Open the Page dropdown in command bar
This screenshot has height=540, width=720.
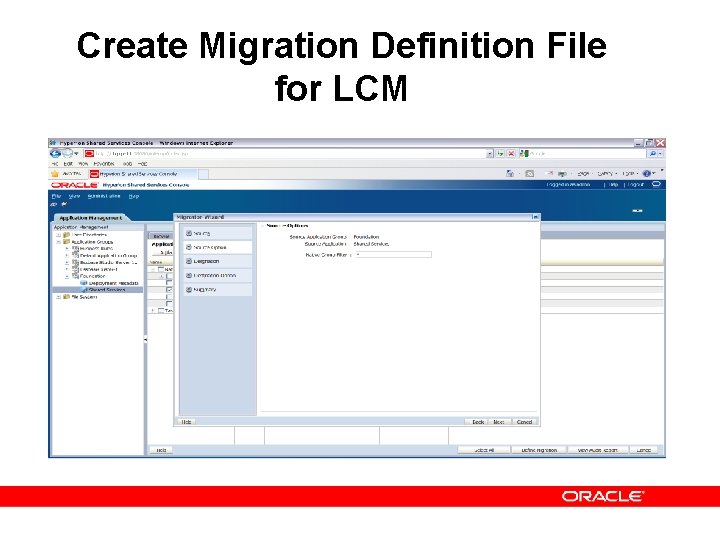pyautogui.click(x=584, y=174)
